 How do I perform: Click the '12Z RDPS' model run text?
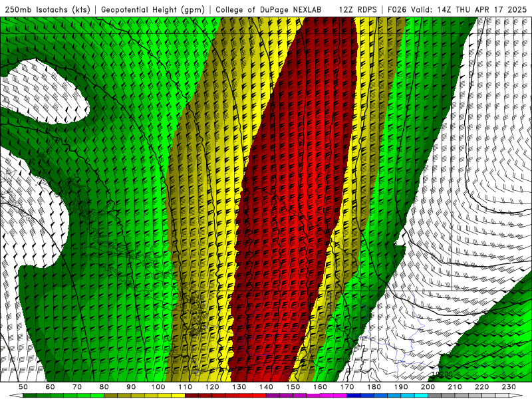tap(358, 9)
